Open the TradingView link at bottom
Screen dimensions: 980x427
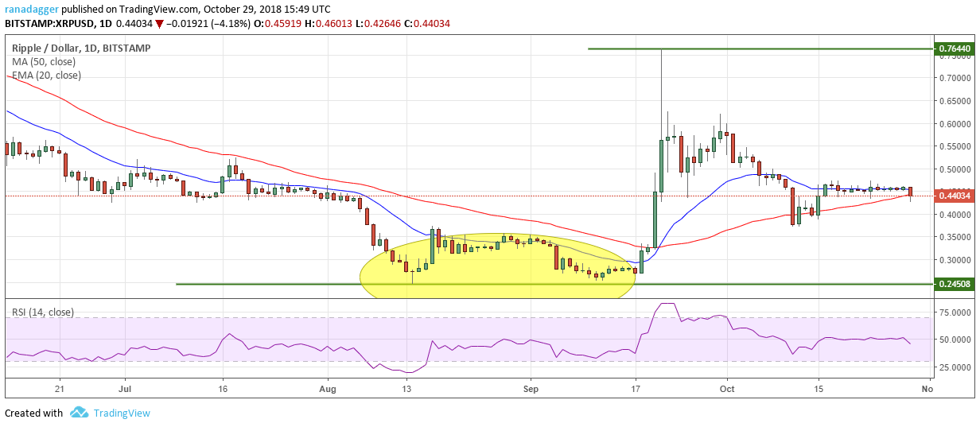pyautogui.click(x=122, y=413)
